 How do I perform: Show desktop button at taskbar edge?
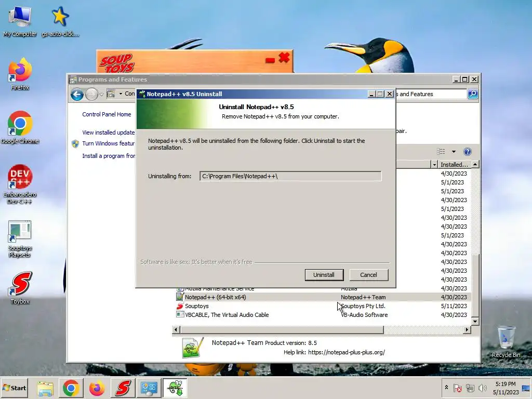click(527, 388)
